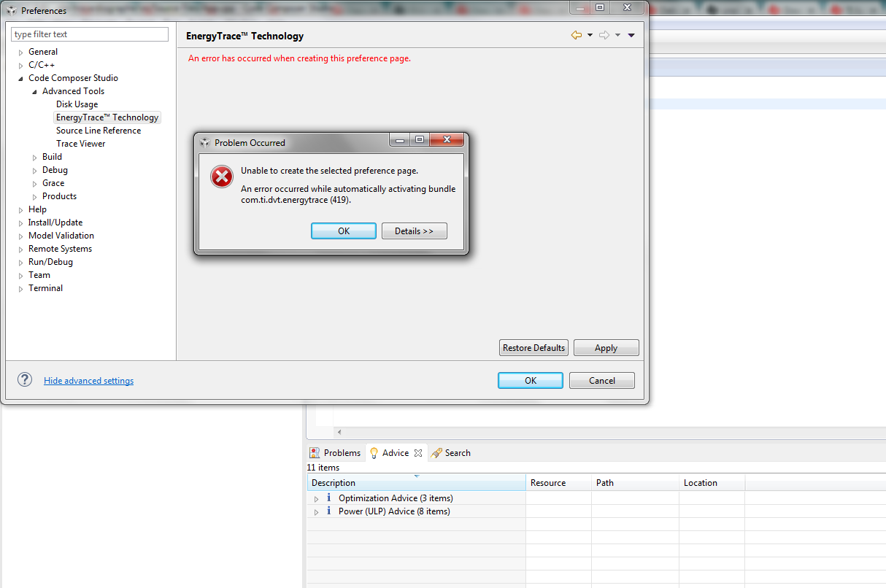Click Cancel in the Preferences window
The height and width of the screenshot is (588, 886).
602,380
